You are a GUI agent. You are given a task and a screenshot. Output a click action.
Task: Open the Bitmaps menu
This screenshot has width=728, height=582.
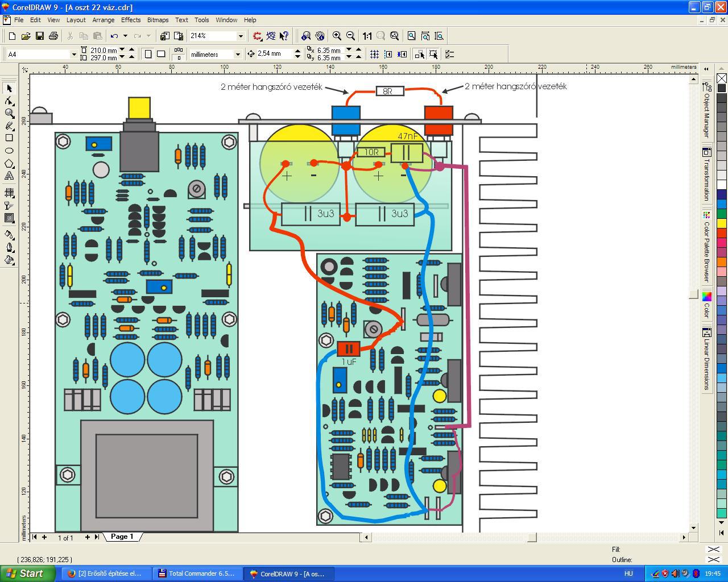point(158,20)
